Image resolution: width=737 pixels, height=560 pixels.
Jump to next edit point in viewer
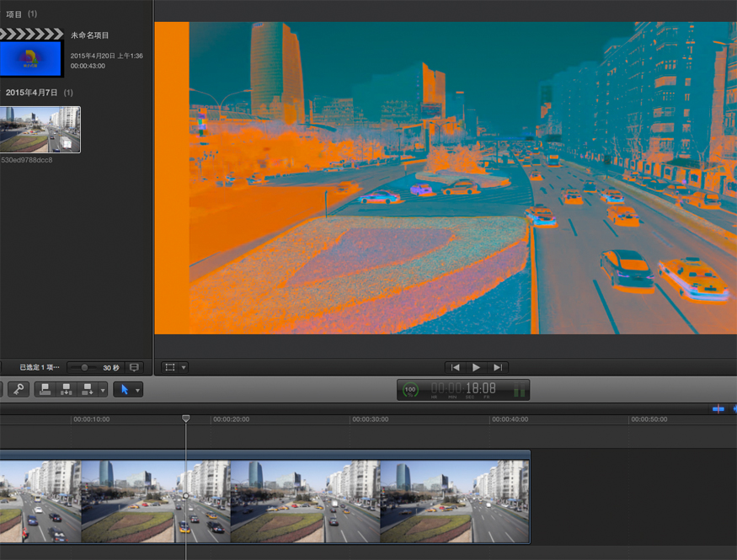(498, 367)
